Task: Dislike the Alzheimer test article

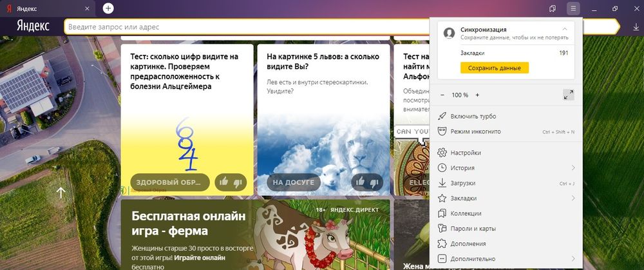Action: pos(237,182)
